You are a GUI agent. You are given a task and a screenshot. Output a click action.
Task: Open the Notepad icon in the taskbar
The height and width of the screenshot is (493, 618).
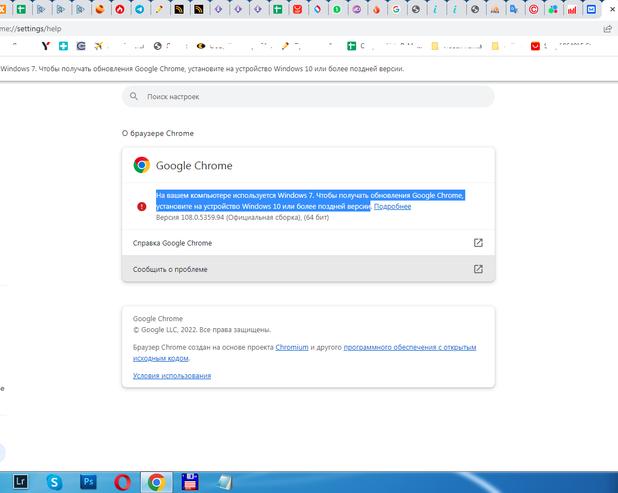225,482
